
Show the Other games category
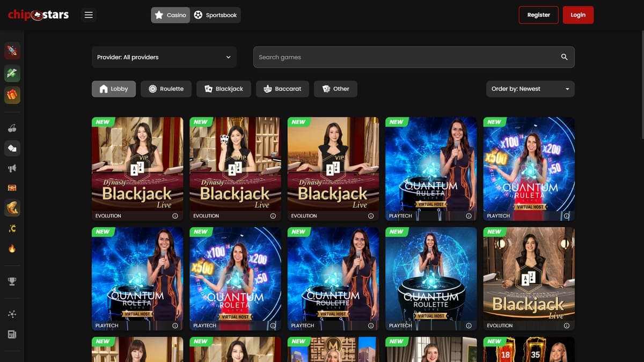(336, 89)
